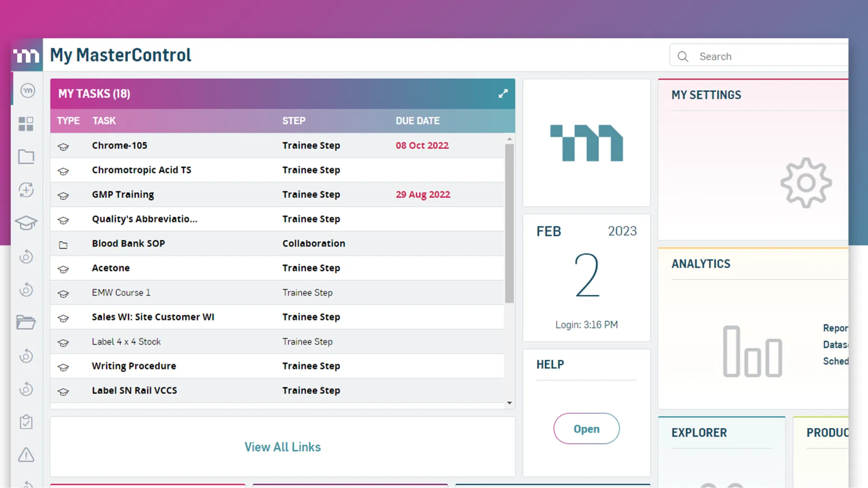Click folder icon for Blood Bank SOP row
This screenshot has width=868, height=488.
(x=63, y=244)
